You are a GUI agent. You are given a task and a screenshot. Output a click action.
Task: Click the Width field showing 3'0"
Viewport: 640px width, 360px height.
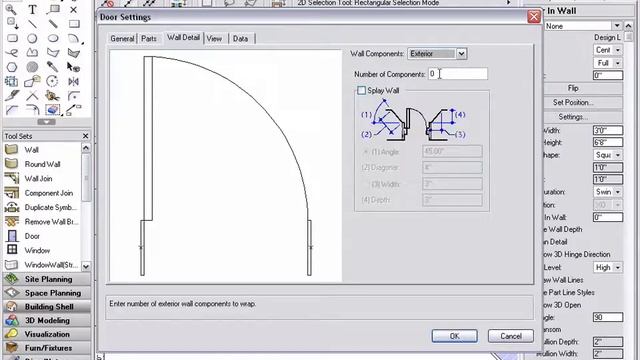608,131
